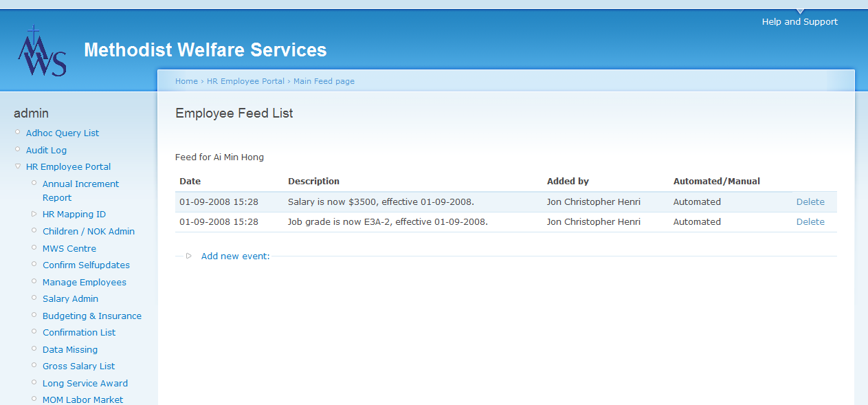
Task: Go to MWS Centre page
Action: [69, 248]
